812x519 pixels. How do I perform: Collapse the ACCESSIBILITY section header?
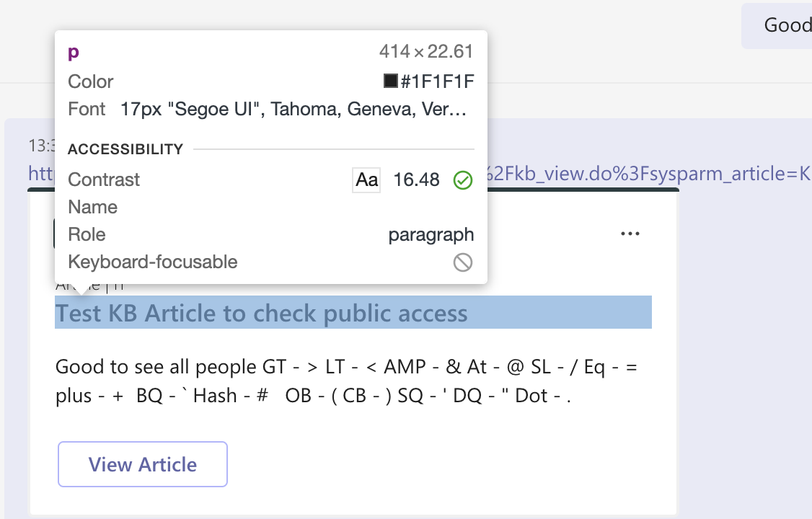pyautogui.click(x=125, y=148)
